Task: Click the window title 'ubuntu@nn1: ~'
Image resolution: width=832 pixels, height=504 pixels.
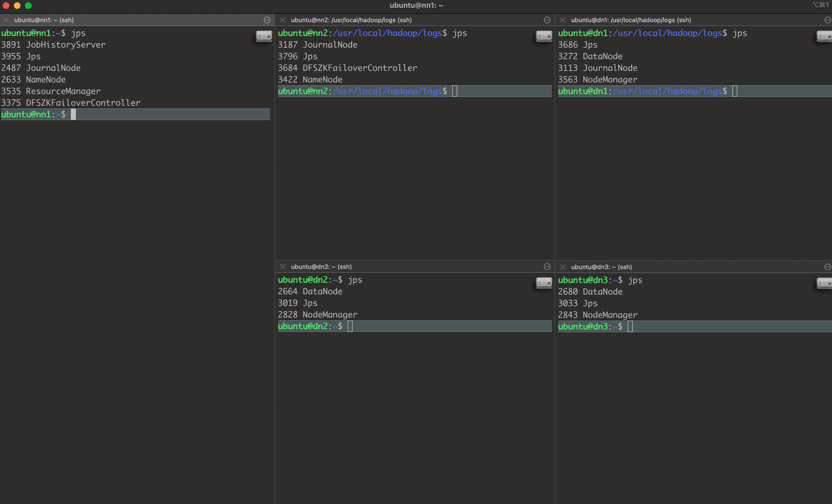Action: (416, 6)
